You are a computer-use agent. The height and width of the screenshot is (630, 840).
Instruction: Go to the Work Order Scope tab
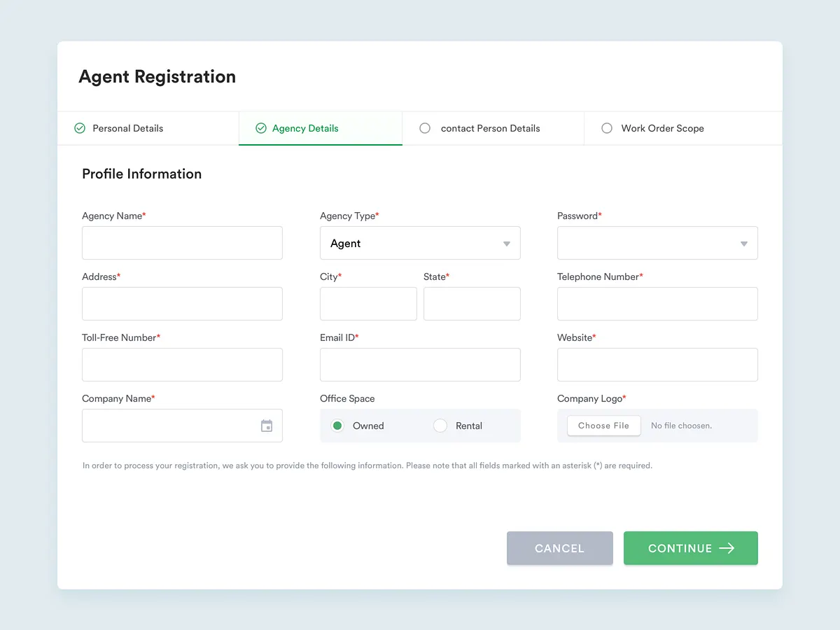pos(662,128)
